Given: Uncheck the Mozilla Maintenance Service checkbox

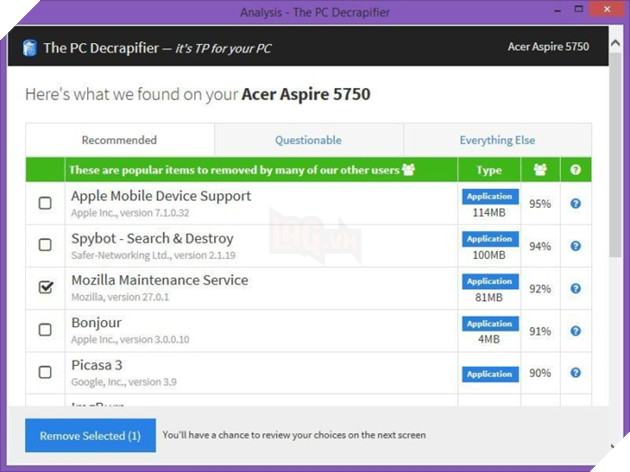Looking at the screenshot, I should [x=45, y=288].
